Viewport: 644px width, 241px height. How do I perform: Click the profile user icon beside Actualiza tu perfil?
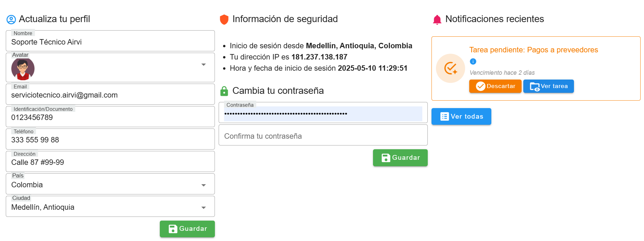click(x=11, y=20)
